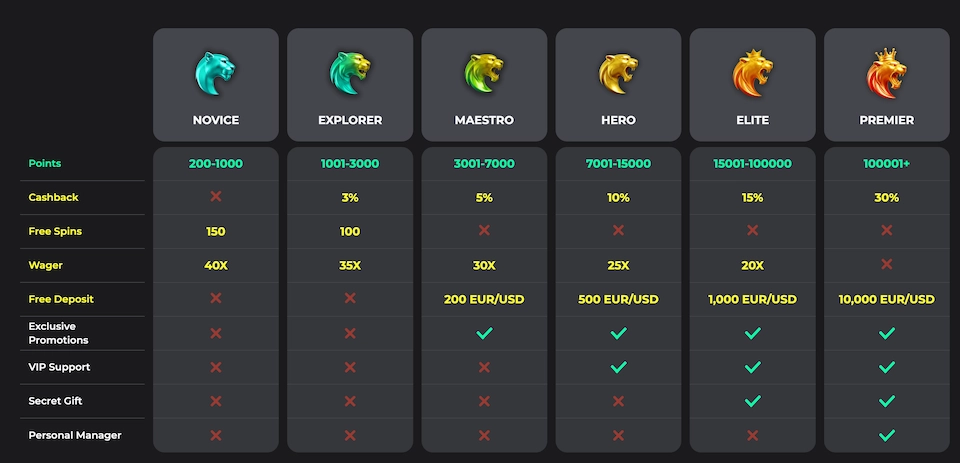Click Elite's Secret Gift checkmark
Screen dimensions: 960x463
752,401
